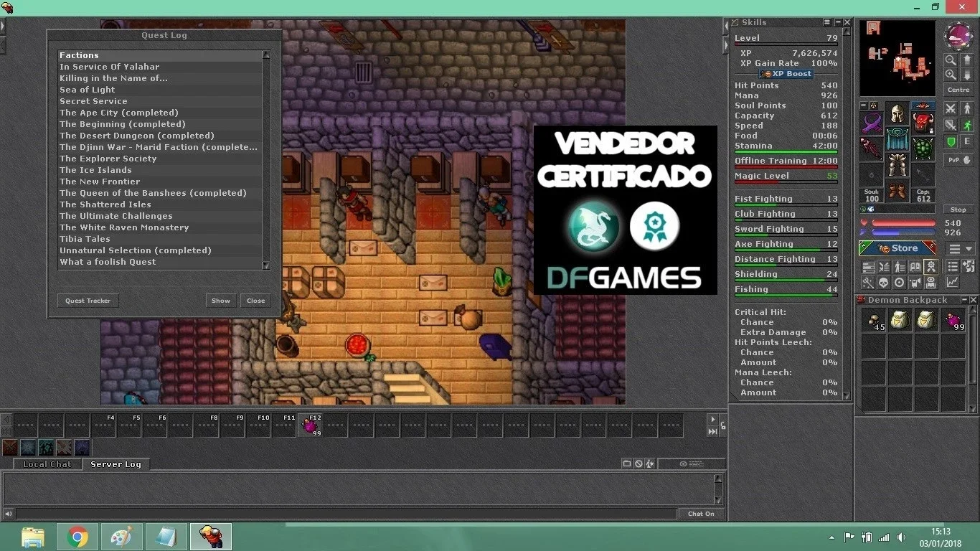Open Google Chrome from the taskbar
Image resolution: width=980 pixels, height=551 pixels.
click(77, 537)
